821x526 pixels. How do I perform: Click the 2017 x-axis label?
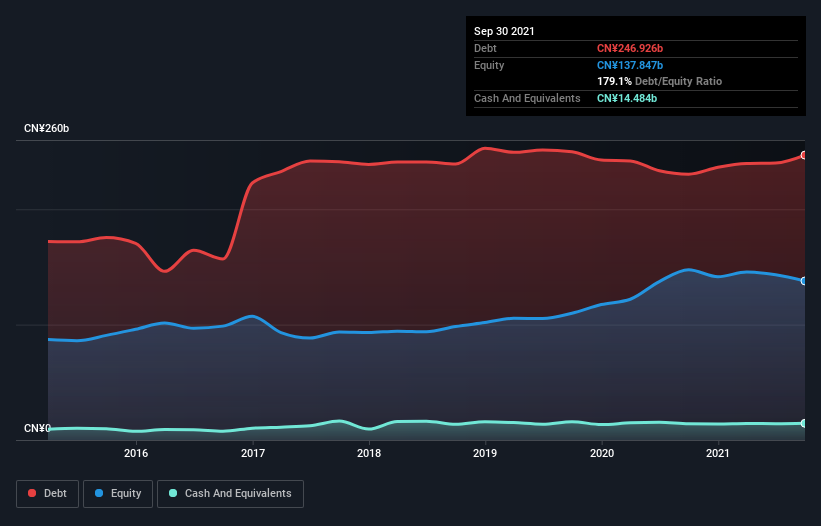253,453
